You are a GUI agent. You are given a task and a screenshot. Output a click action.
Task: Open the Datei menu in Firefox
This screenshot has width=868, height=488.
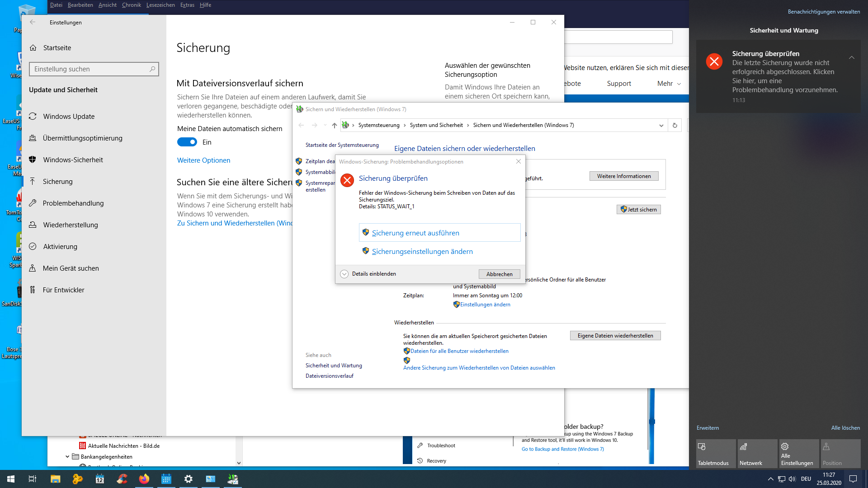(x=57, y=5)
